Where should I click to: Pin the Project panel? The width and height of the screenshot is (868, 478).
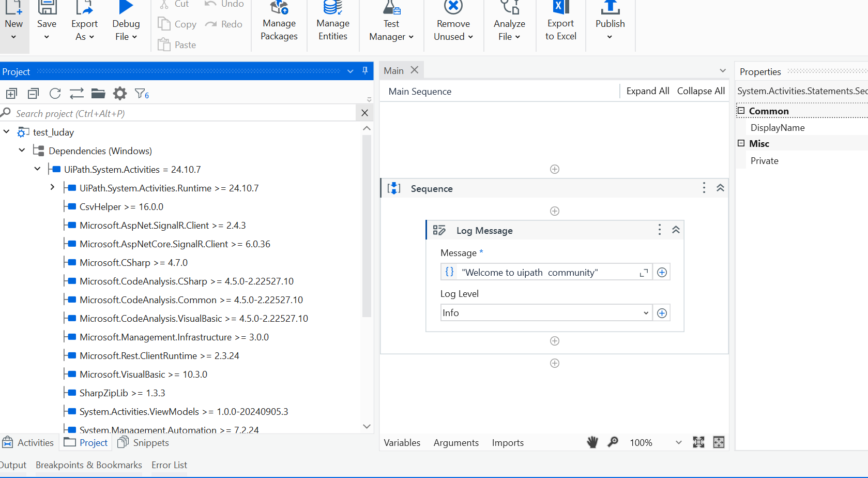tap(366, 71)
